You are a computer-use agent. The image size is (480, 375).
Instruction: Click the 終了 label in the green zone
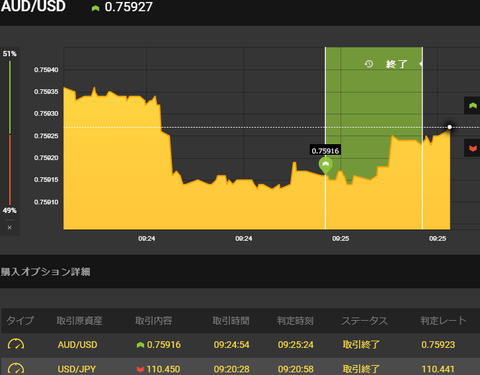tap(397, 64)
